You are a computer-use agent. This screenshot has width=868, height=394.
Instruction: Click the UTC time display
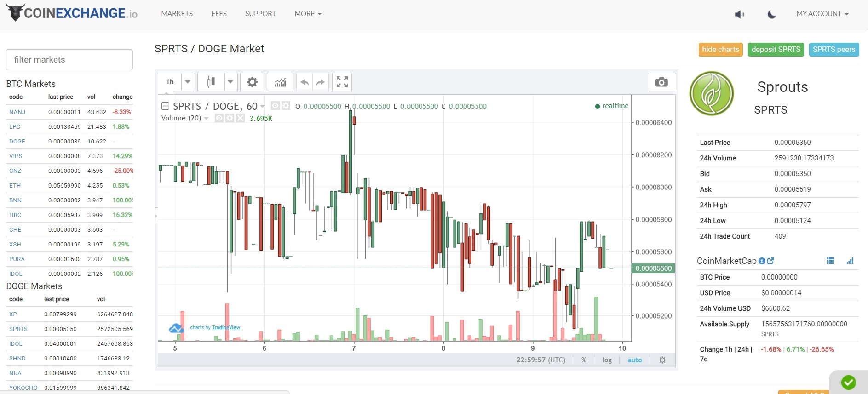pyautogui.click(x=541, y=360)
